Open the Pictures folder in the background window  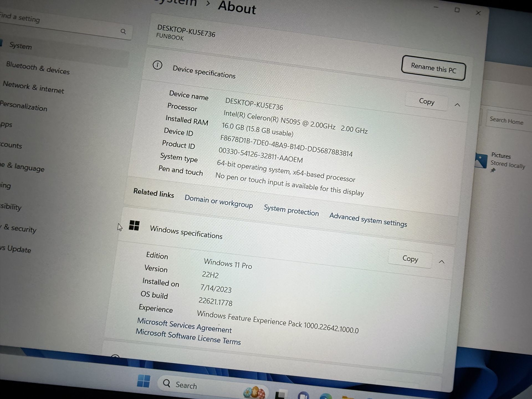click(x=500, y=162)
